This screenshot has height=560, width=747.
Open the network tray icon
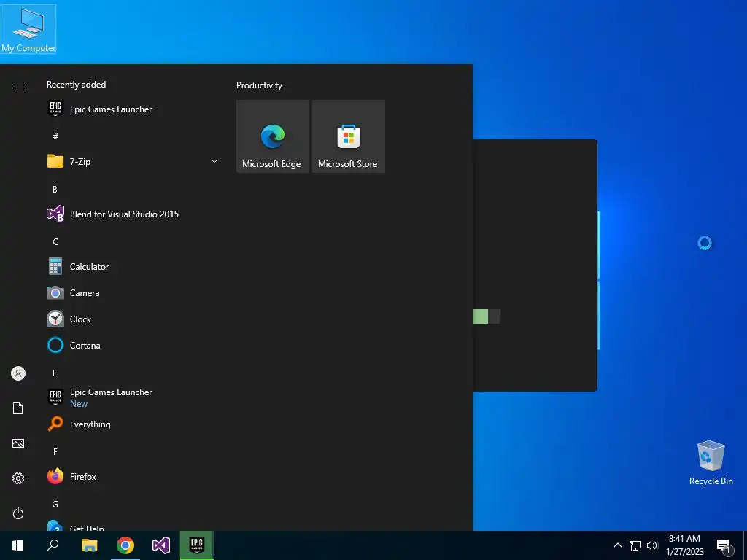click(x=635, y=545)
